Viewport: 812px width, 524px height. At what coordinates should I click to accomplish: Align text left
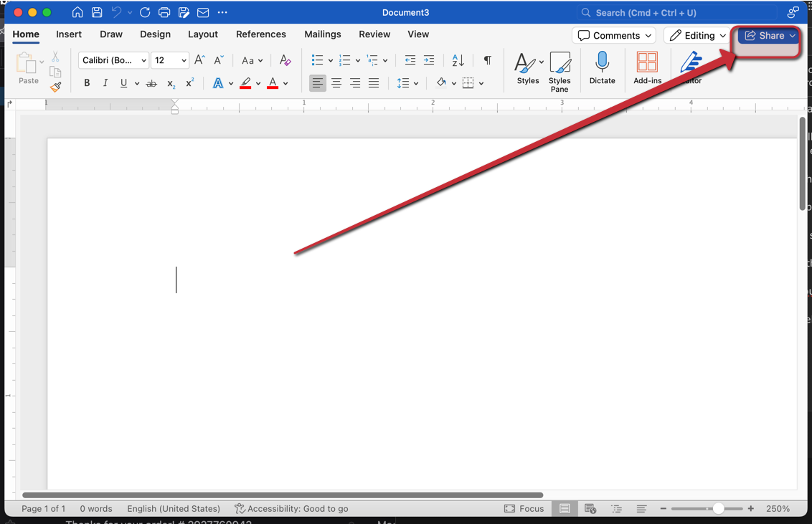point(318,82)
